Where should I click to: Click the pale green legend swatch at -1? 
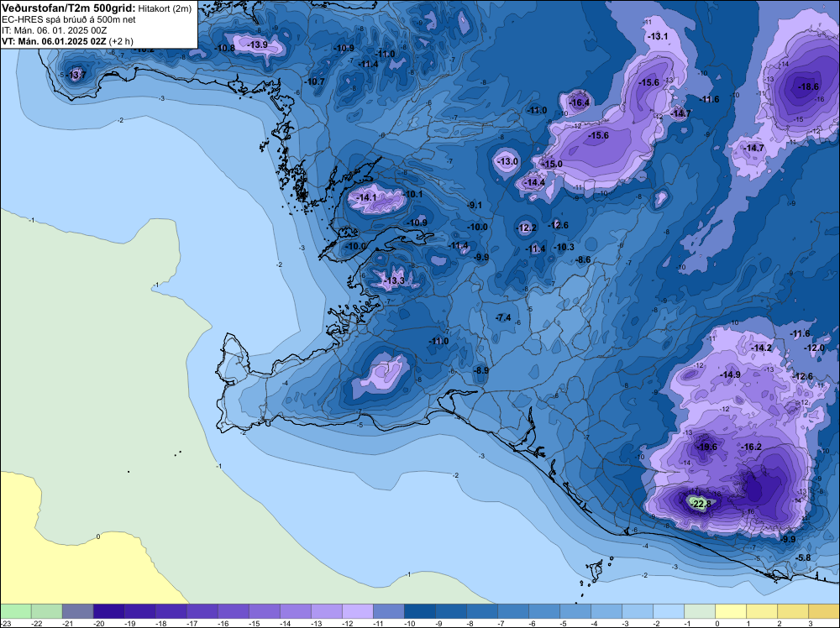pyautogui.click(x=700, y=611)
